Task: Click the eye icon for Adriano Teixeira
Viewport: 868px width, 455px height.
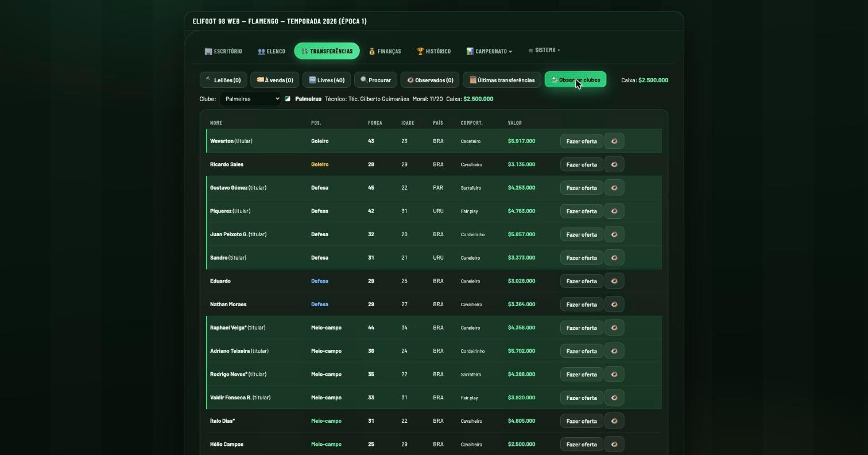Action: (x=614, y=351)
